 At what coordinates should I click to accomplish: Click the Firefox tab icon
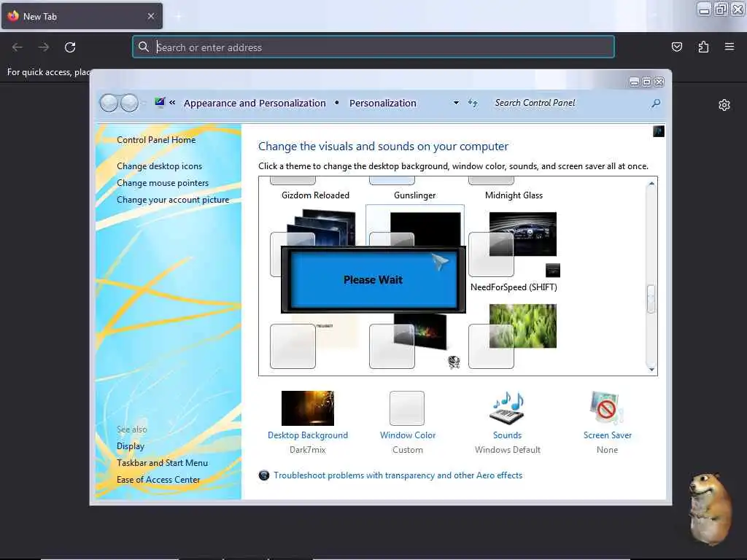point(13,16)
